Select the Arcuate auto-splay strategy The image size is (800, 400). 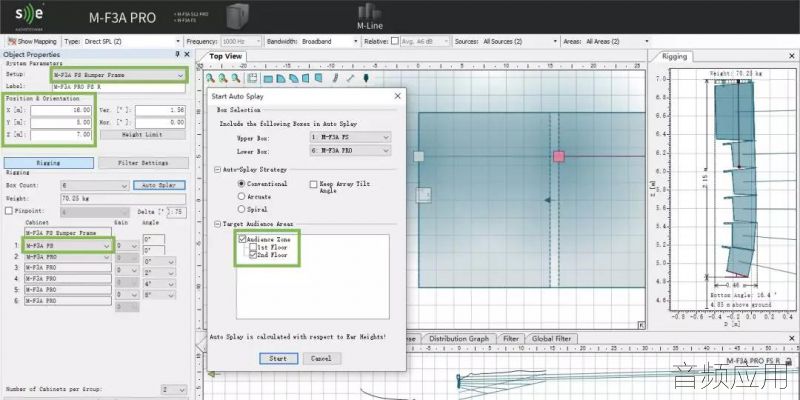(241, 196)
